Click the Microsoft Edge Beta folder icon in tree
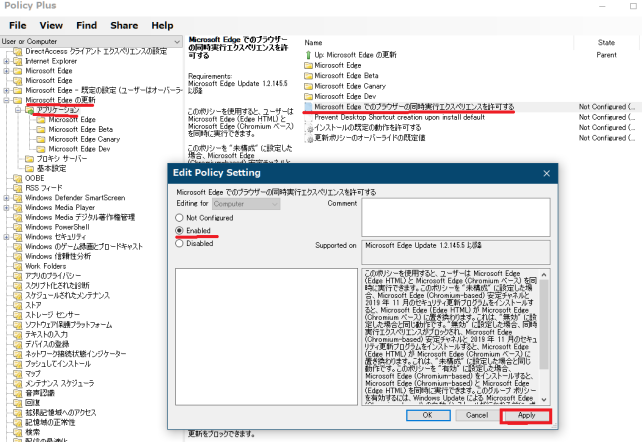The width and height of the screenshot is (642, 442). point(41,130)
